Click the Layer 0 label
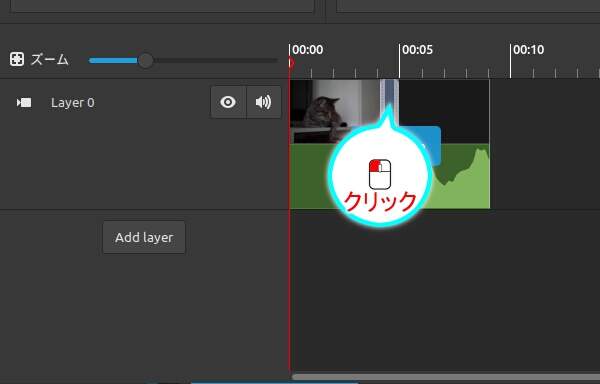The height and width of the screenshot is (384, 600). (73, 103)
